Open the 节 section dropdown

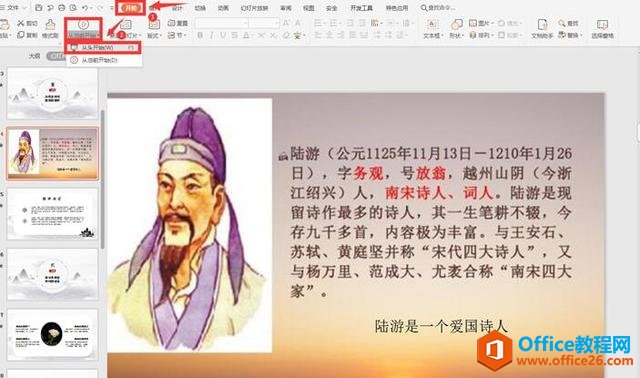tap(177, 36)
